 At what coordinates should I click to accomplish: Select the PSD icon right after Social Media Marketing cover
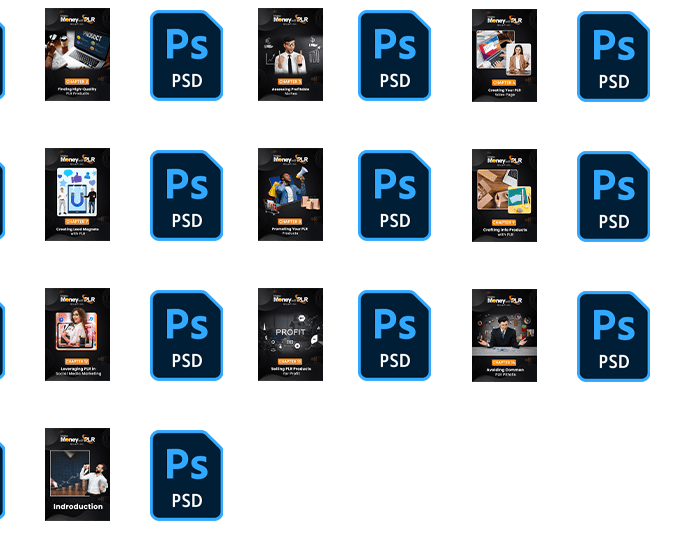(186, 336)
